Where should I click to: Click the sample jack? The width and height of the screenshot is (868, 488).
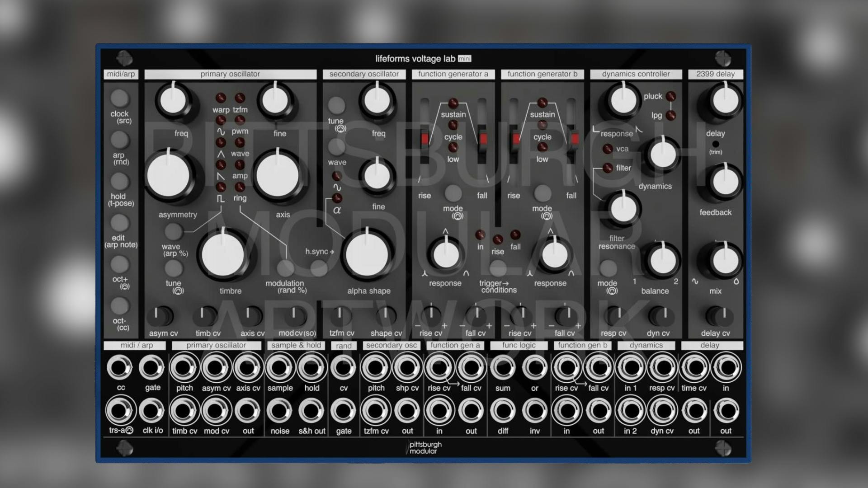coord(280,367)
